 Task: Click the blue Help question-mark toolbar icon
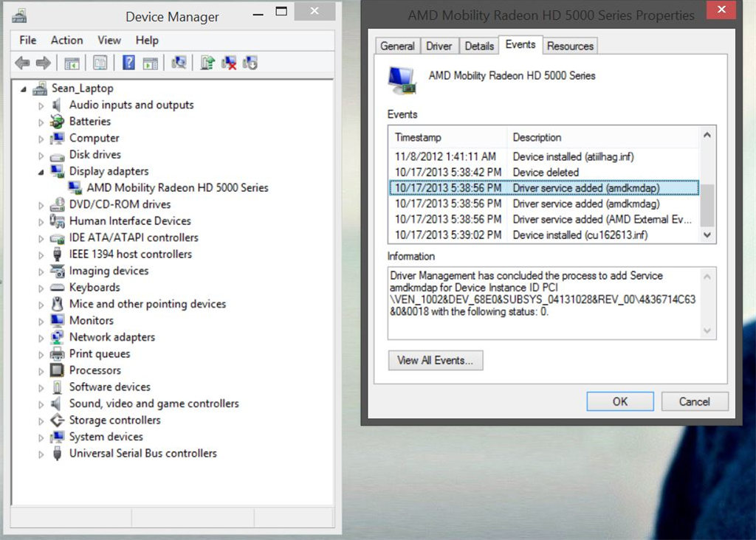[x=128, y=63]
